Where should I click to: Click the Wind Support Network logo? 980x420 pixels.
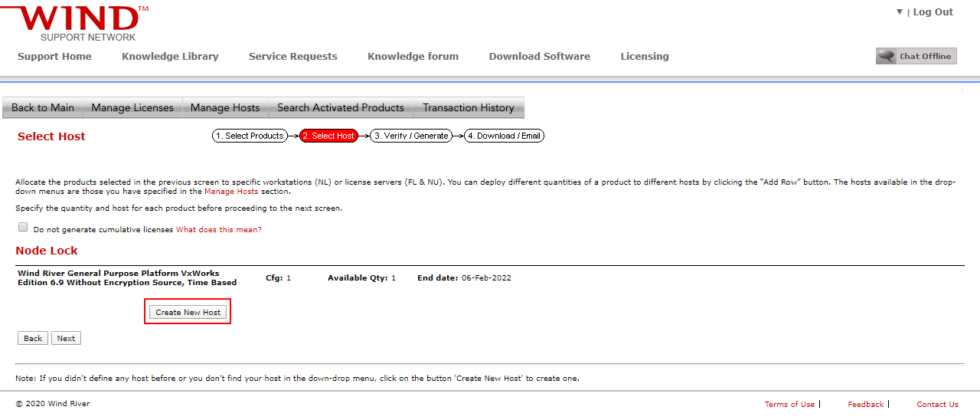coord(76,23)
